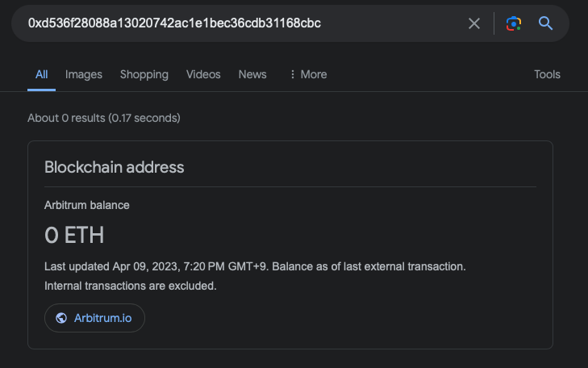This screenshot has width=588, height=368.
Task: Click the magnifying glass search icon
Action: pyautogui.click(x=546, y=23)
